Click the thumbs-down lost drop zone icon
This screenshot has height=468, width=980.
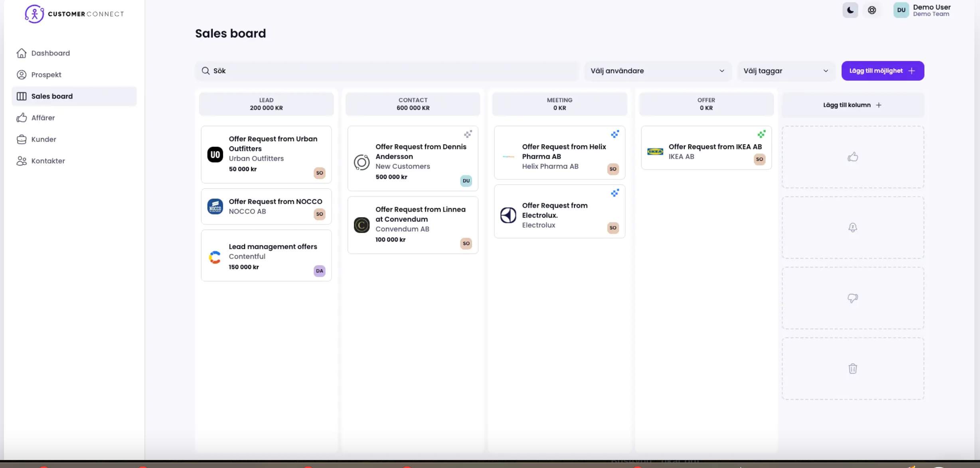(x=853, y=298)
